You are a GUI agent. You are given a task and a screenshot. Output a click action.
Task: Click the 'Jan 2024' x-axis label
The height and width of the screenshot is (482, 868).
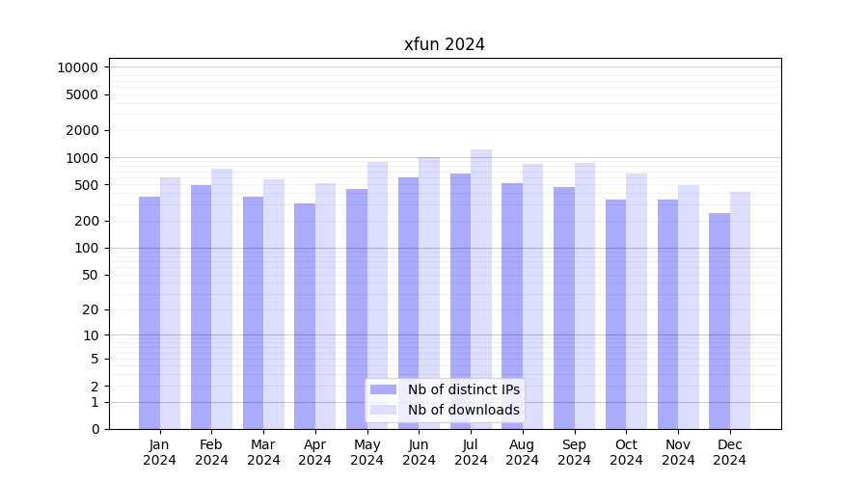pyautogui.click(x=160, y=452)
